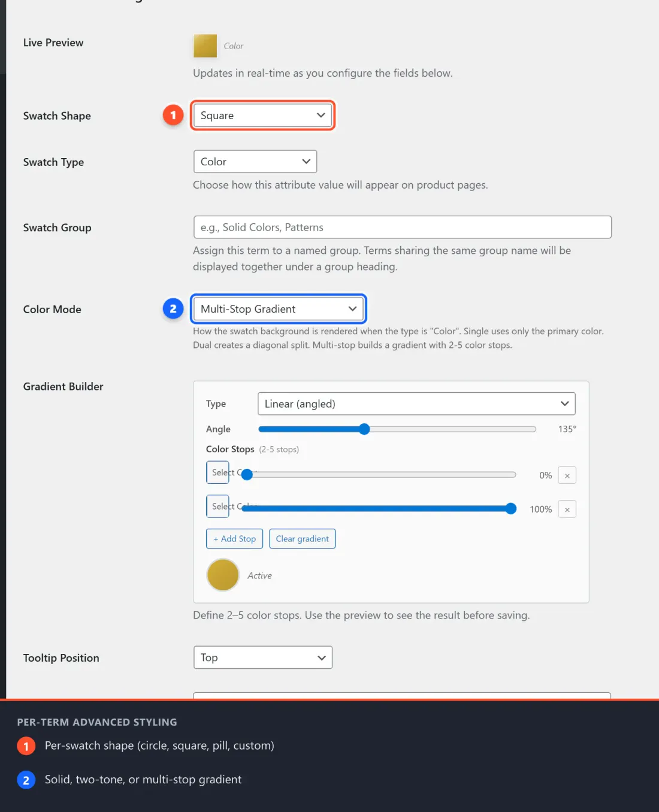Open the Swatch Shape dropdown showing Square
659x812 pixels.
point(262,115)
